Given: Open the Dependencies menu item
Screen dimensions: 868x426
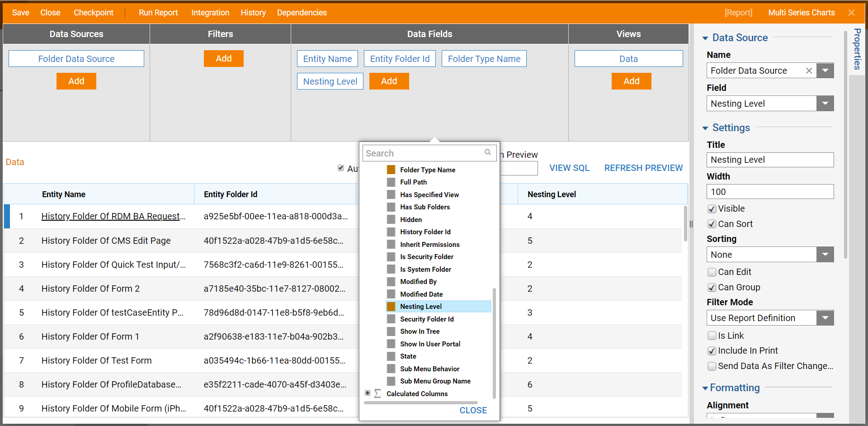Looking at the screenshot, I should [302, 13].
